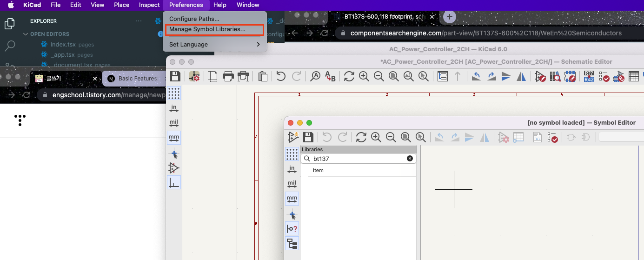Switch Schematic Editor units to mils
Image resolution: width=644 pixels, height=260 pixels.
pos(174,123)
